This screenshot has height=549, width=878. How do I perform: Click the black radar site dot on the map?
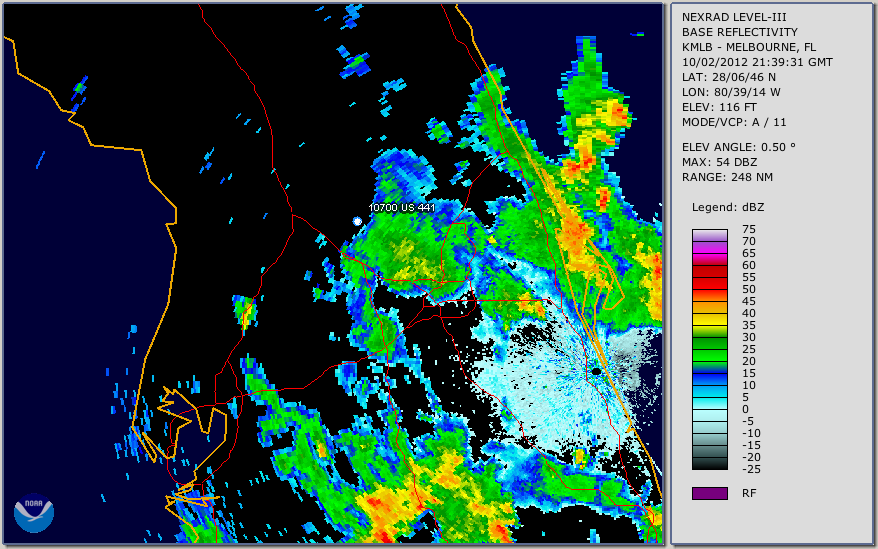coord(596,371)
